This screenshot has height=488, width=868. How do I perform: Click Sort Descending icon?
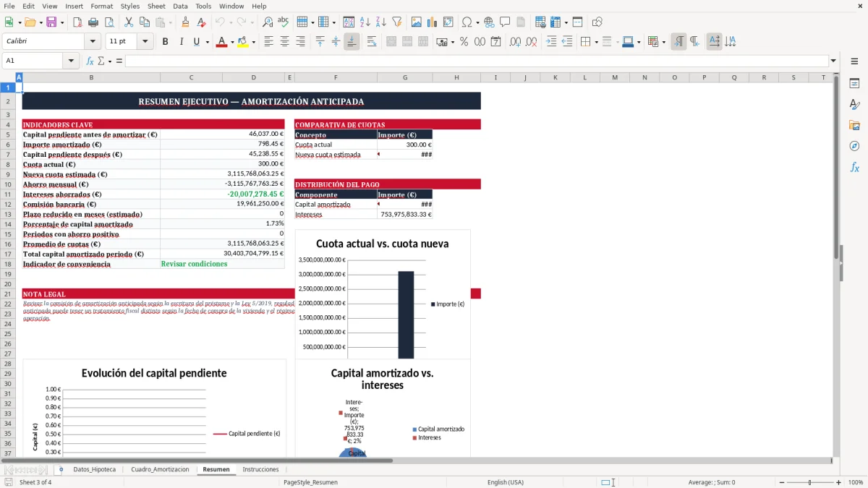pos(380,22)
